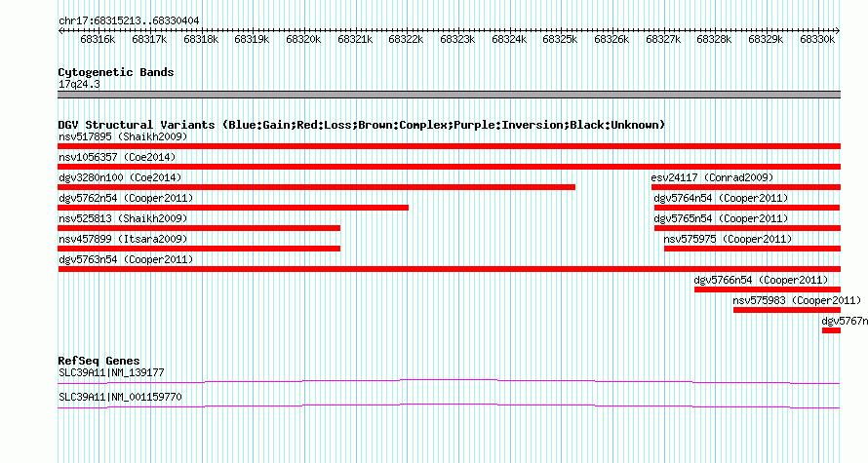The height and width of the screenshot is (463, 868).
Task: Click the 68326k ruler tick label
Action: pos(612,39)
